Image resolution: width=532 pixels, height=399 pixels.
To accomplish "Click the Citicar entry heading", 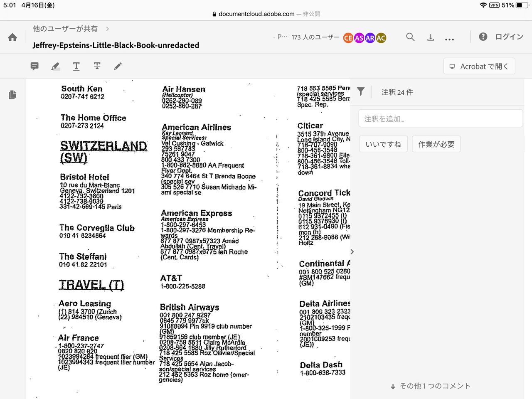I will [310, 126].
